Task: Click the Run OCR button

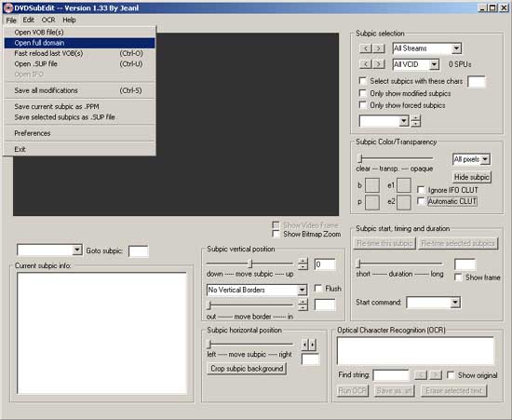Action: (x=352, y=390)
